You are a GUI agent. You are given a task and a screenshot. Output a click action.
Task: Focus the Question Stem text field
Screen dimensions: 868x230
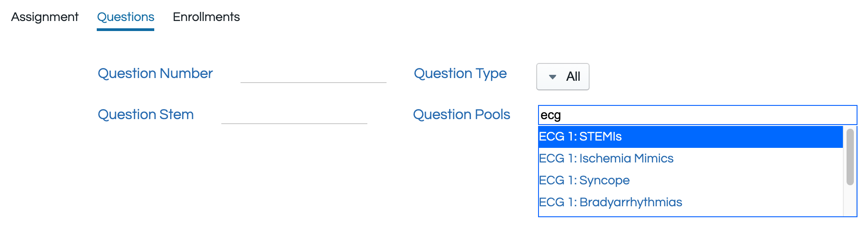294,115
